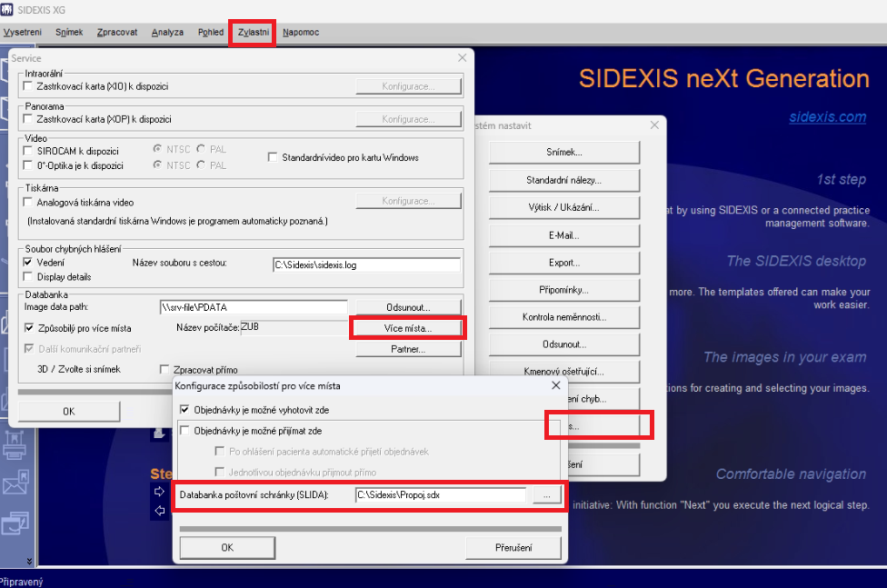Click the "Připravený" status bar text

click(x=22, y=582)
